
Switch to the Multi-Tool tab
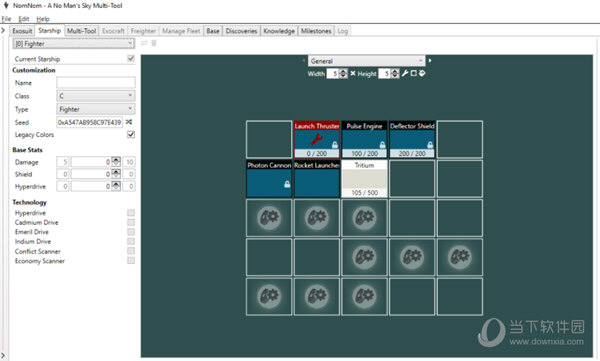click(x=82, y=31)
